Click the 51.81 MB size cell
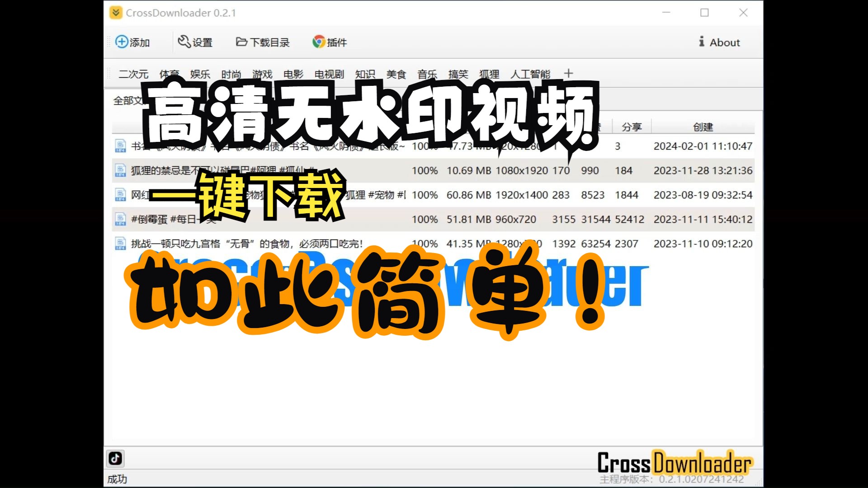This screenshot has height=488, width=868. pyautogui.click(x=469, y=219)
